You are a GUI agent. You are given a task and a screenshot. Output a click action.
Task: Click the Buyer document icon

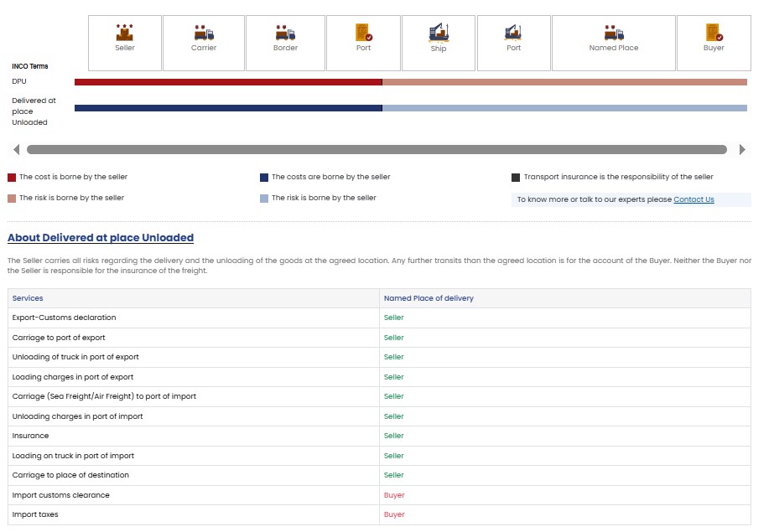(x=714, y=33)
